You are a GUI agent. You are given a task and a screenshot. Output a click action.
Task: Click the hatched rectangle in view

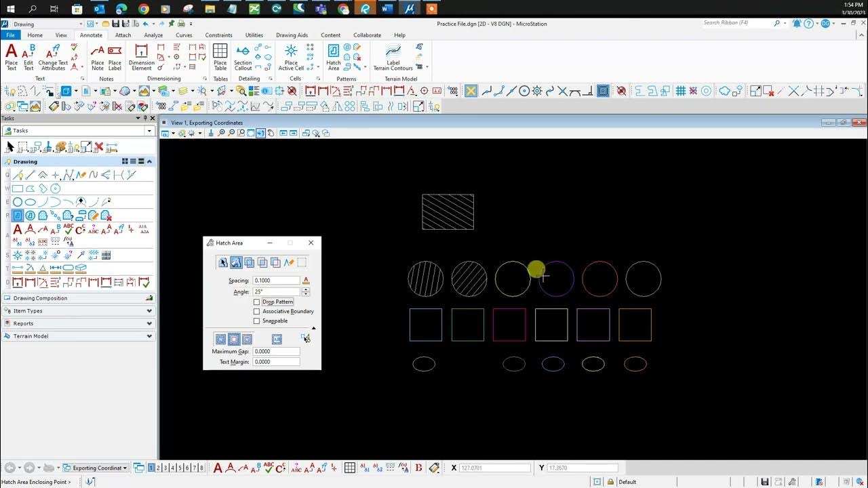pos(448,211)
